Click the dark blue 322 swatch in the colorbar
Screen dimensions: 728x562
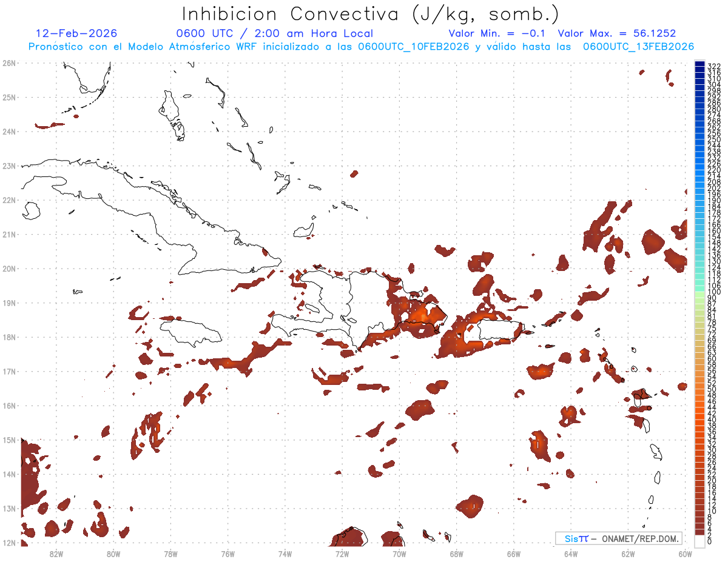click(x=699, y=64)
